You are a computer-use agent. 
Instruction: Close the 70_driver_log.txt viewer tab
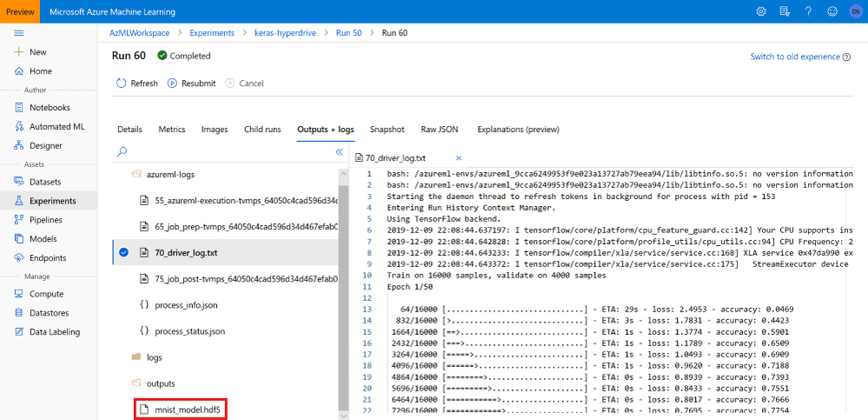[x=459, y=158]
